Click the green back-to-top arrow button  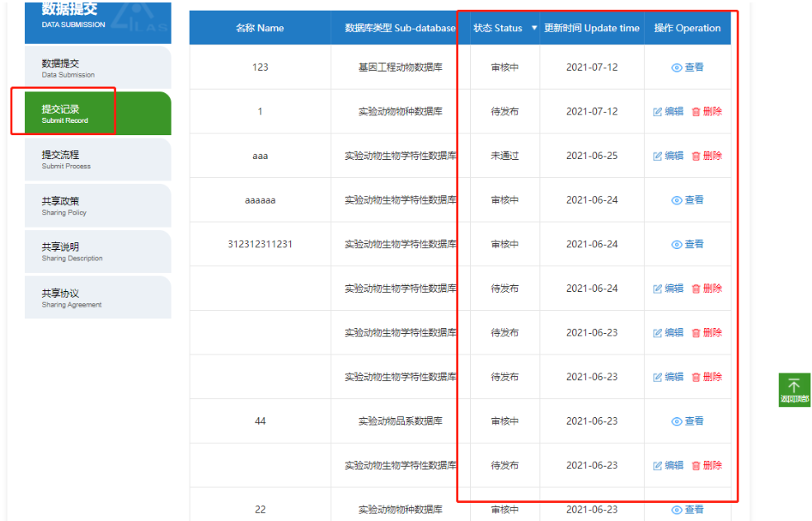click(x=794, y=389)
